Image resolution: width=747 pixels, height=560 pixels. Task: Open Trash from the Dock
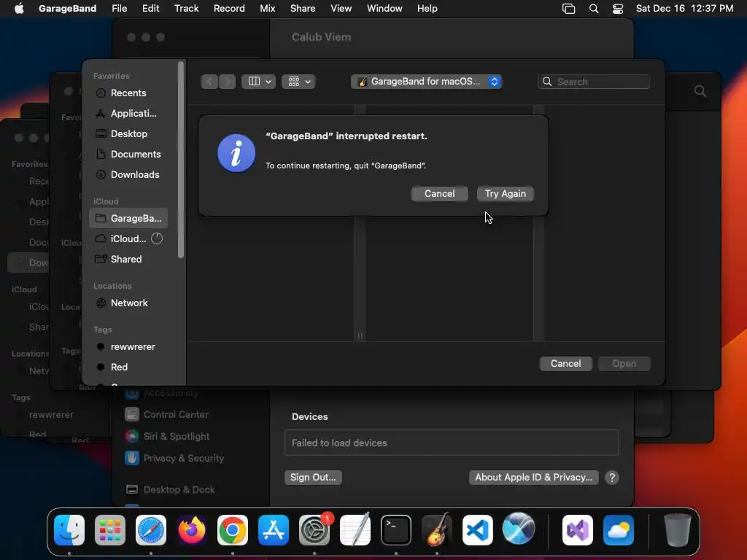coord(677,530)
